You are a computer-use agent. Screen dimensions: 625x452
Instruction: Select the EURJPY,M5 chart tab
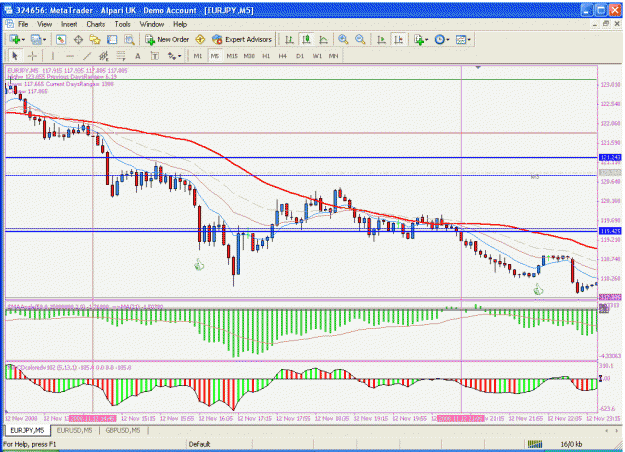point(27,430)
